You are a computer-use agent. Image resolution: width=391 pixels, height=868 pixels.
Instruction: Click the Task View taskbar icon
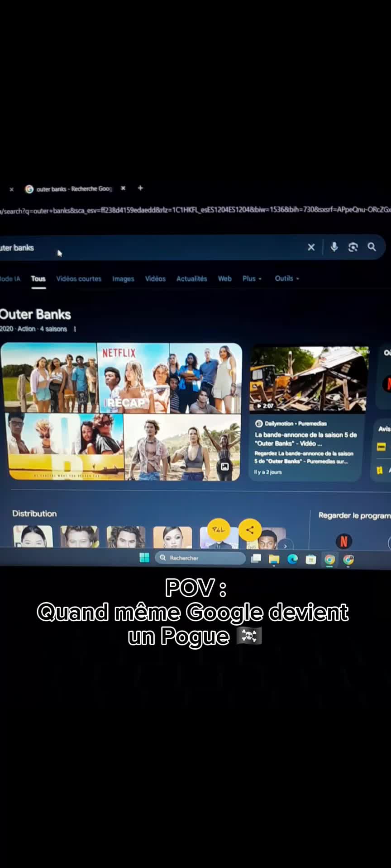pos(256,558)
